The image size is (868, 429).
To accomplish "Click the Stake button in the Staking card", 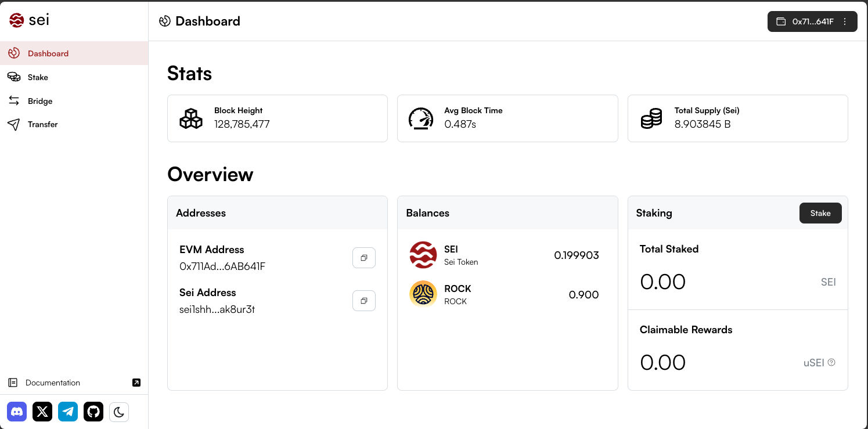I will (820, 213).
